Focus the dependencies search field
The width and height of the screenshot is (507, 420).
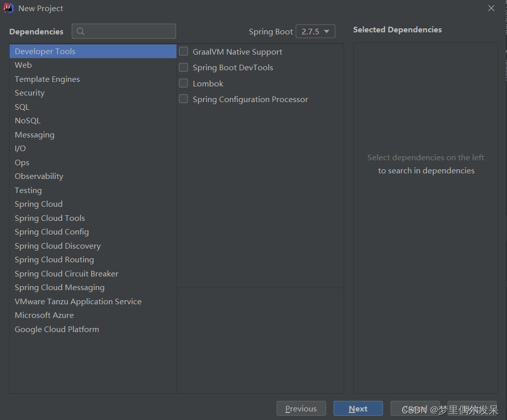(130, 31)
